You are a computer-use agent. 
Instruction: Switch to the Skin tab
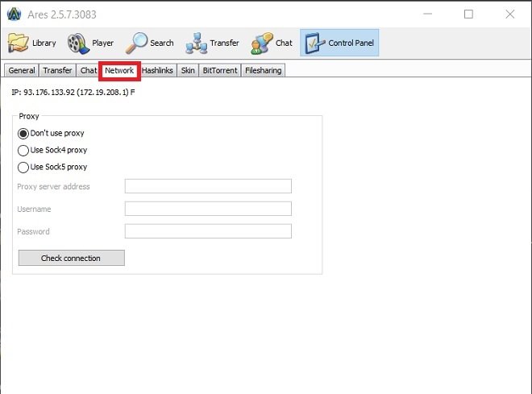[x=188, y=71]
